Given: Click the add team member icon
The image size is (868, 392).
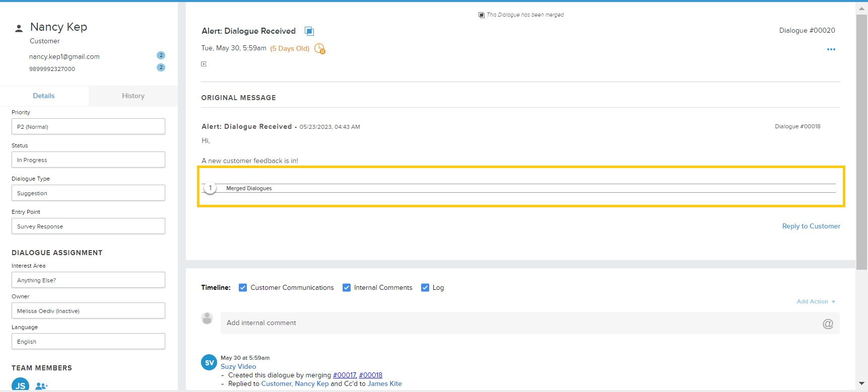Looking at the screenshot, I should (41, 386).
